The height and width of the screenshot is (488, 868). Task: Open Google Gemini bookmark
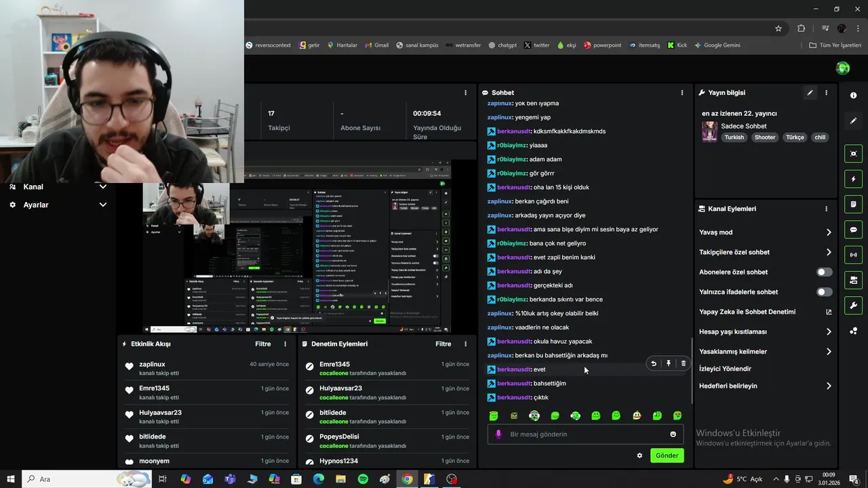[x=717, y=45]
